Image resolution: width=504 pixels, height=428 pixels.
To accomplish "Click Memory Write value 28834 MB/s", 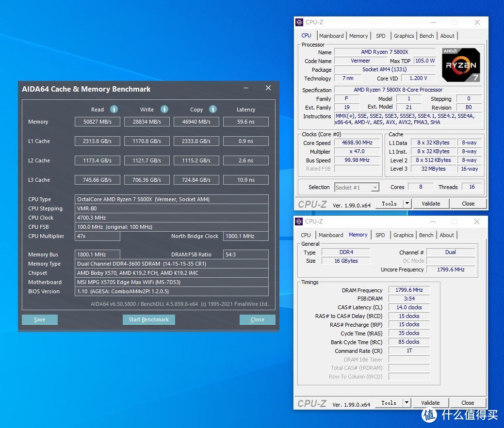I will [x=147, y=122].
